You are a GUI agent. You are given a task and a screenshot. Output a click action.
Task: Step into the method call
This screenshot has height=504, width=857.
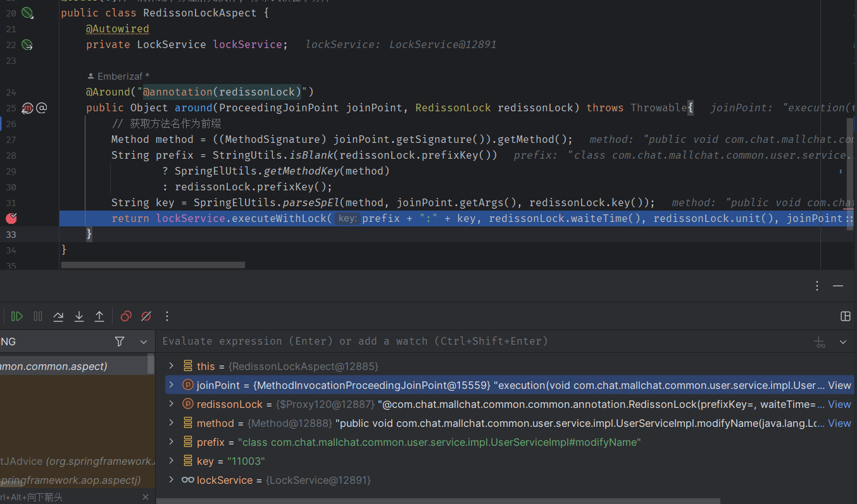(79, 316)
